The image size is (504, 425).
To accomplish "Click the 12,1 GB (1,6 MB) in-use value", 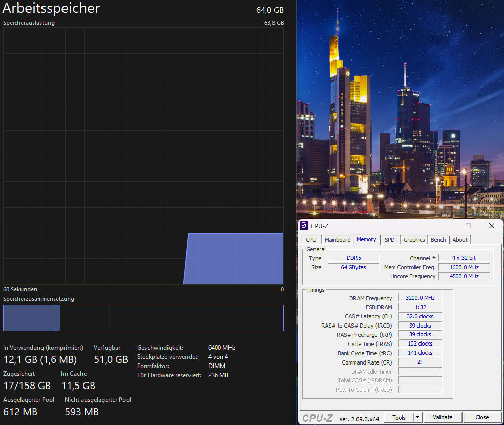I will point(40,359).
